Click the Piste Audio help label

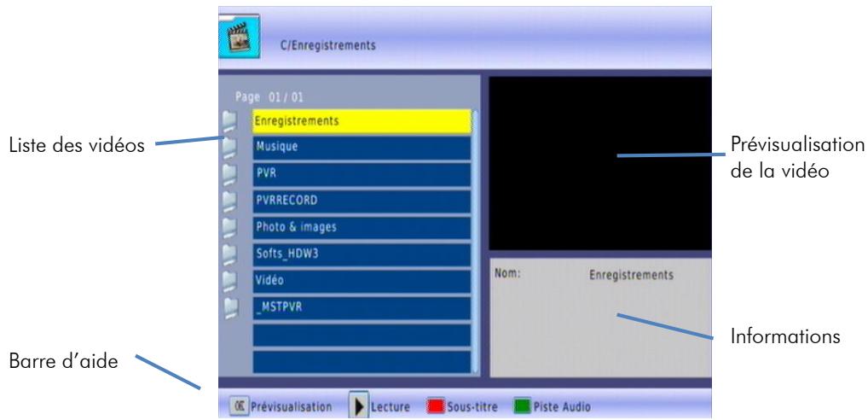pyautogui.click(x=562, y=407)
